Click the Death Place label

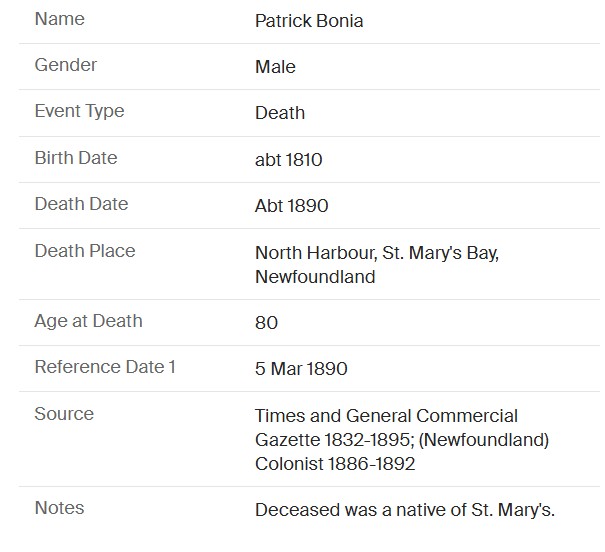click(x=85, y=251)
